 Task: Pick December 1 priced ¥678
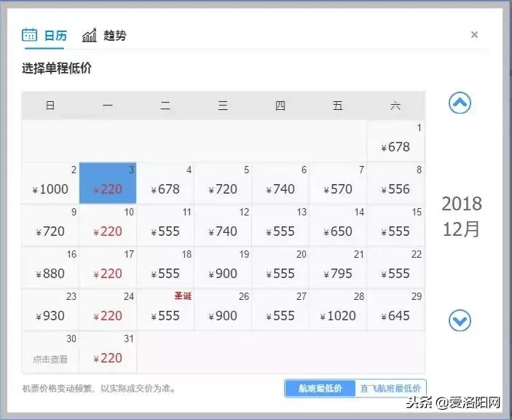click(x=395, y=141)
